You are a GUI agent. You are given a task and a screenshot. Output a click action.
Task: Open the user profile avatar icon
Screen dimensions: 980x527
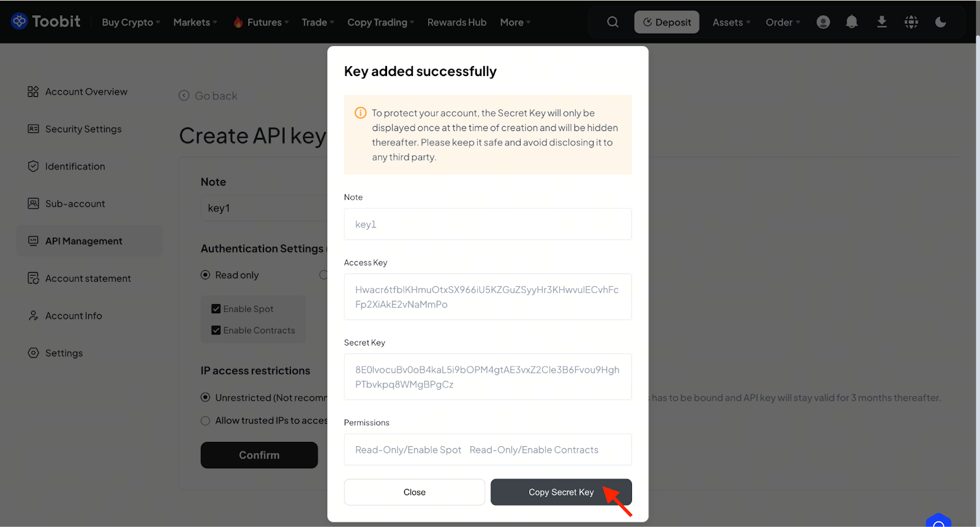coord(823,22)
